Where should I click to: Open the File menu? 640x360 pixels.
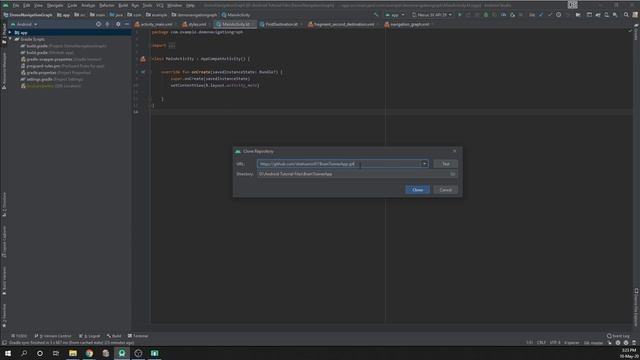tap(16, 5)
